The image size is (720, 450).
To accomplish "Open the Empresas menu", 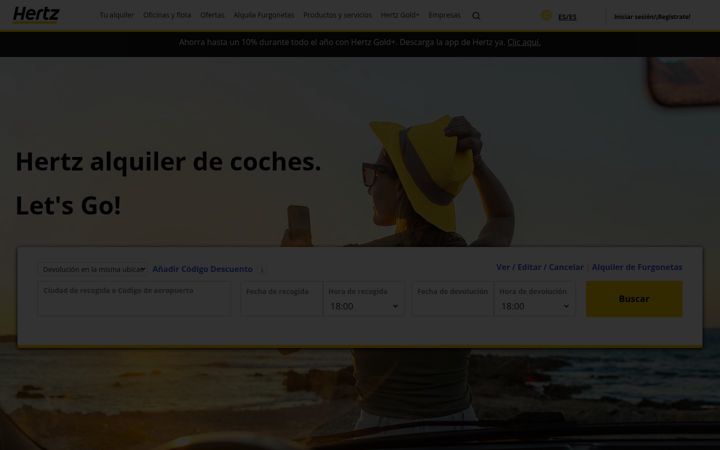I will tap(444, 15).
